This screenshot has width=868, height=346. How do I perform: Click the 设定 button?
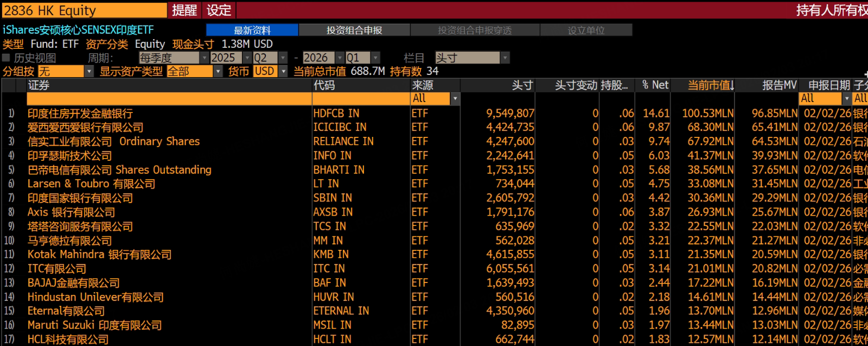tap(219, 10)
